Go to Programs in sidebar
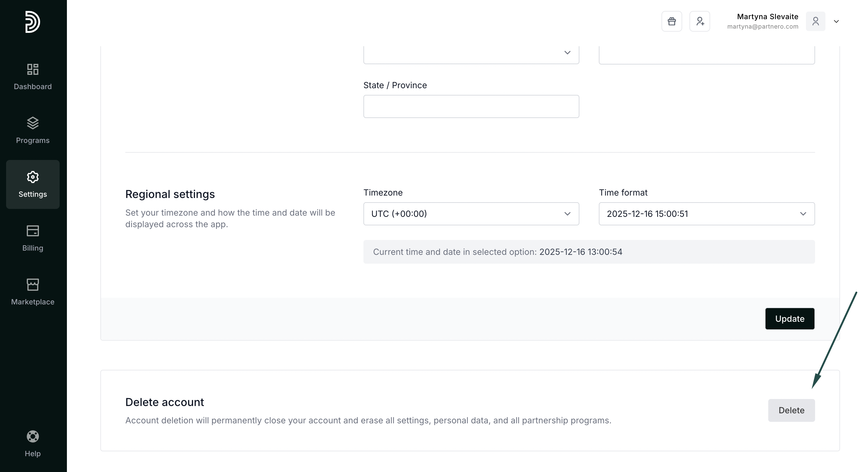868x472 pixels. [x=33, y=123]
